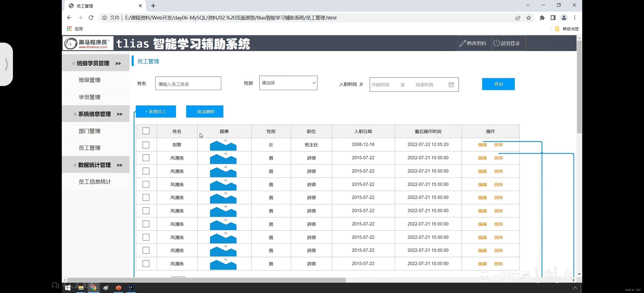Viewport: 644px width, 293px height.
Task: Open 部门管理 in the sidebar
Action: [x=89, y=131]
